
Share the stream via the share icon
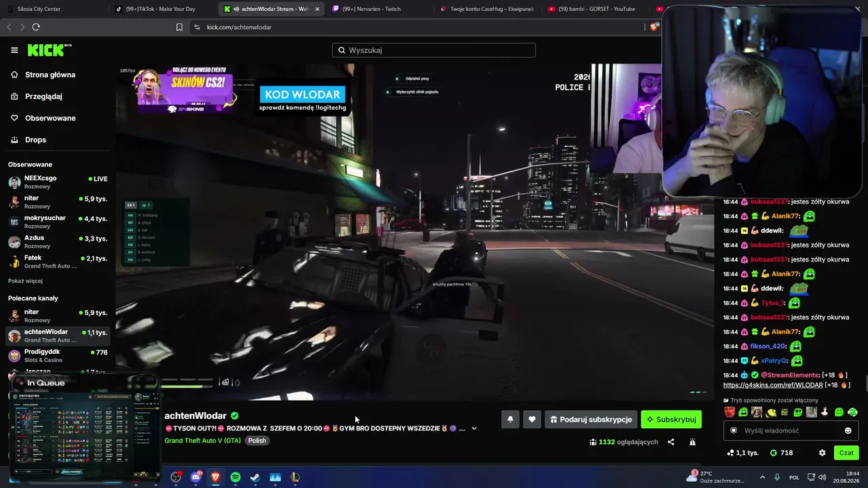click(671, 442)
